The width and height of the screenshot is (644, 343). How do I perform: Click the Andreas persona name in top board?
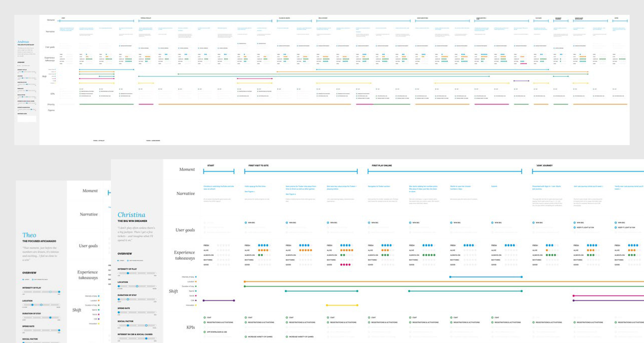click(x=23, y=42)
